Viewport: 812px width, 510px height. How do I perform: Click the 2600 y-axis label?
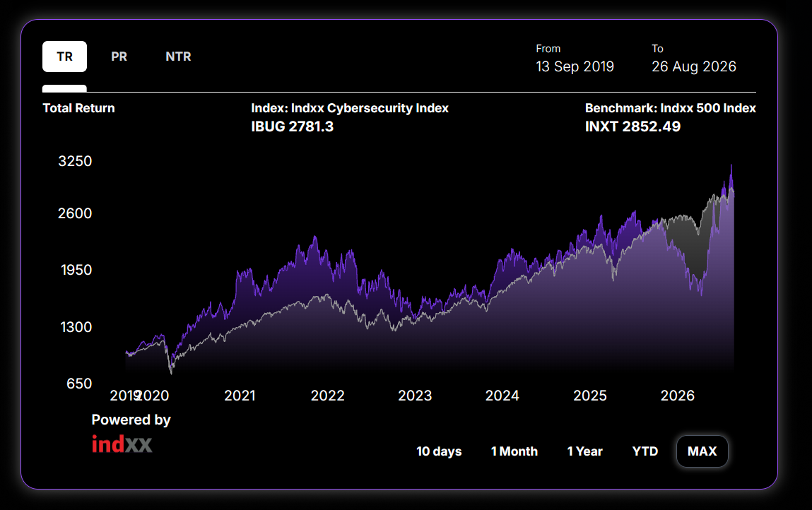(75, 213)
